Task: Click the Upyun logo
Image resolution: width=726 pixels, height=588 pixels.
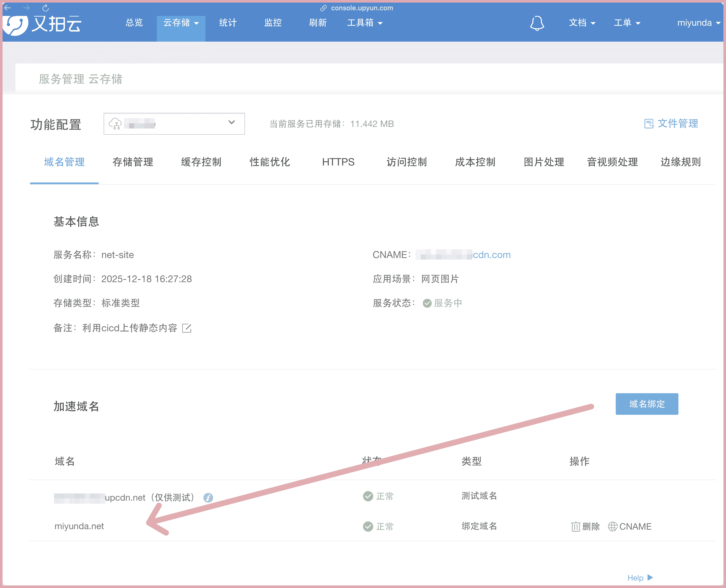Action: coord(42,24)
